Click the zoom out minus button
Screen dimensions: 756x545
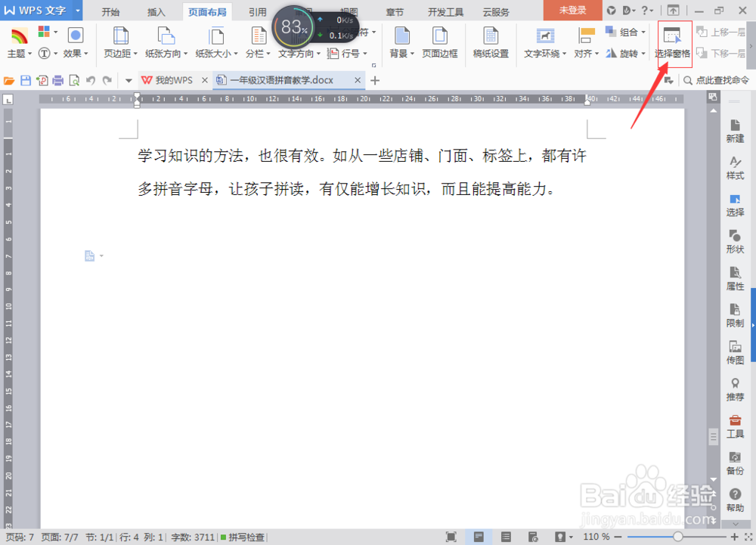[618, 537]
